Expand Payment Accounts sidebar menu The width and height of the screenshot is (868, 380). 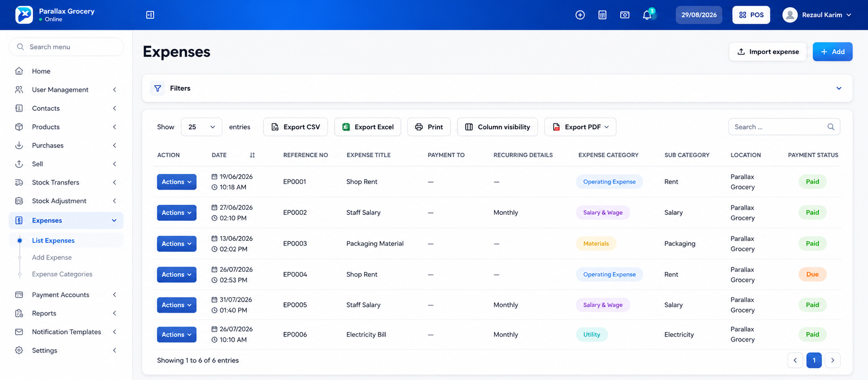pyautogui.click(x=66, y=295)
